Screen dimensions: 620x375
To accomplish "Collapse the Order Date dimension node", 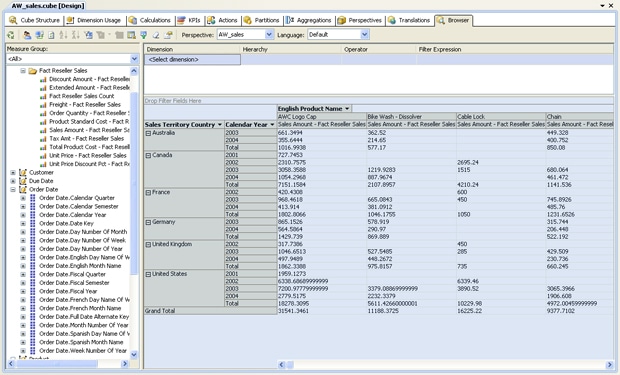I will [x=13, y=189].
